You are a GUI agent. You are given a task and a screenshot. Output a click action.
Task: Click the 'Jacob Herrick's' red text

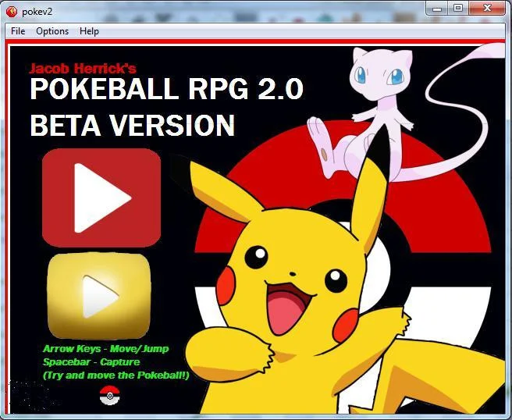pyautogui.click(x=83, y=68)
